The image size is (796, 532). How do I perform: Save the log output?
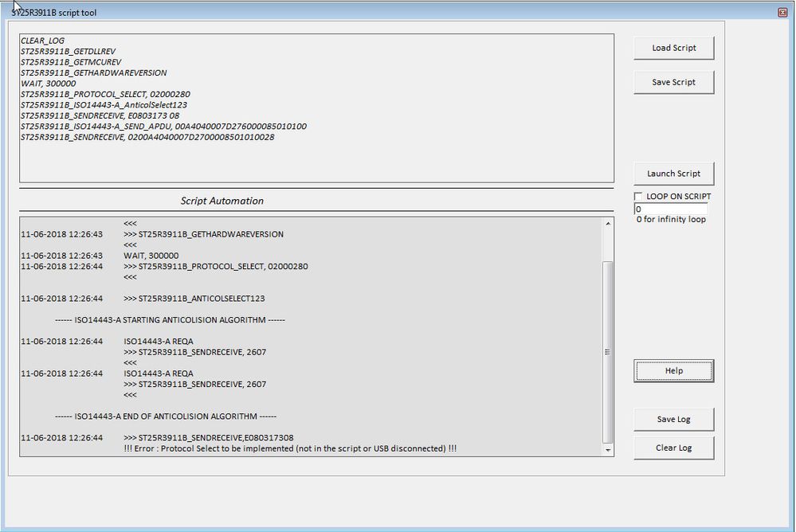coord(673,419)
